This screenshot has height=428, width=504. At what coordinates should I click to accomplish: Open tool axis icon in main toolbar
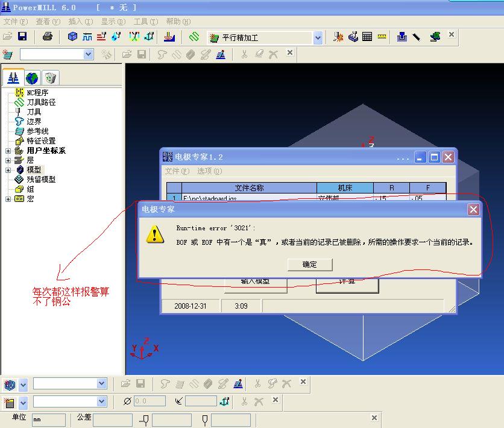click(x=150, y=36)
